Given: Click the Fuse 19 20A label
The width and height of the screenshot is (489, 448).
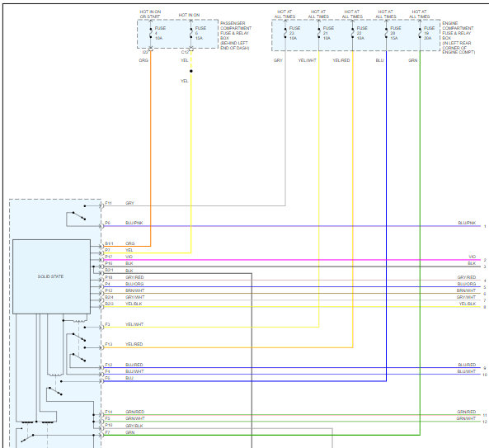Looking at the screenshot, I should [x=429, y=33].
